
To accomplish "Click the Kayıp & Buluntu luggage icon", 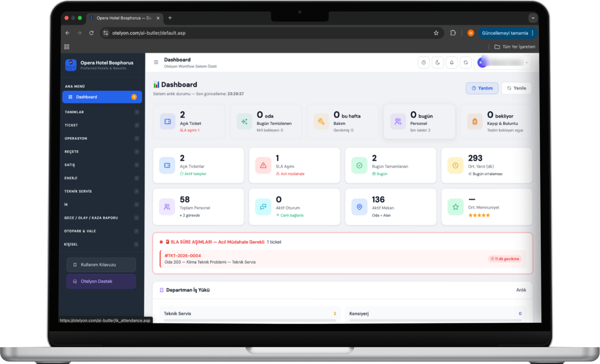I will (x=475, y=122).
